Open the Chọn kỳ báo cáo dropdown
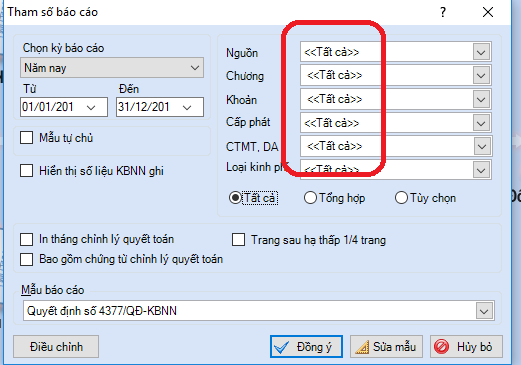 pyautogui.click(x=112, y=68)
